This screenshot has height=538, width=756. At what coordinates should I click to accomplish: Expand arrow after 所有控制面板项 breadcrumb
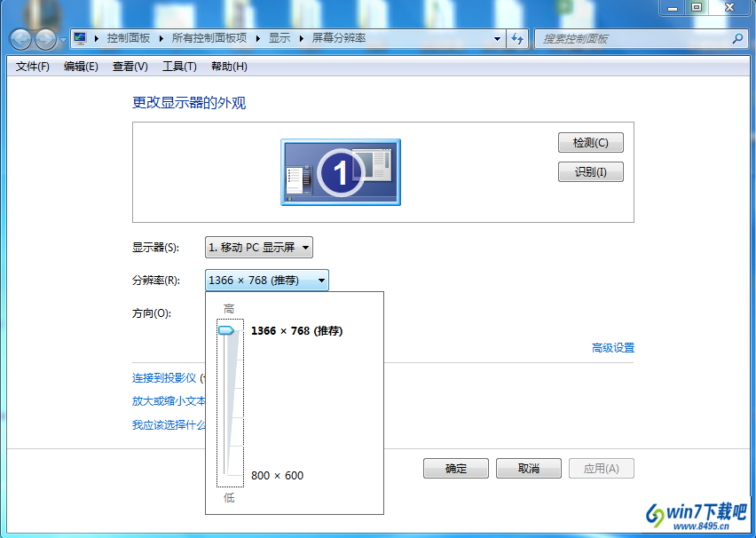tap(258, 38)
